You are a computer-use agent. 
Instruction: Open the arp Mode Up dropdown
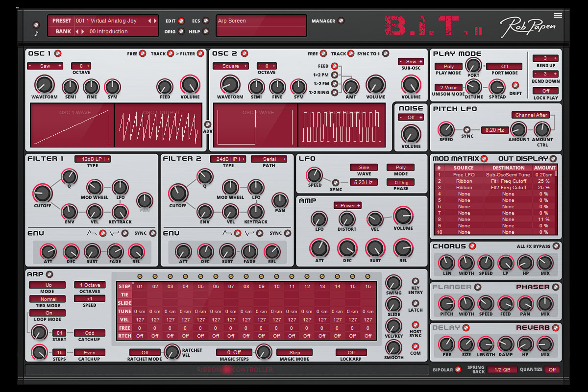(47, 285)
